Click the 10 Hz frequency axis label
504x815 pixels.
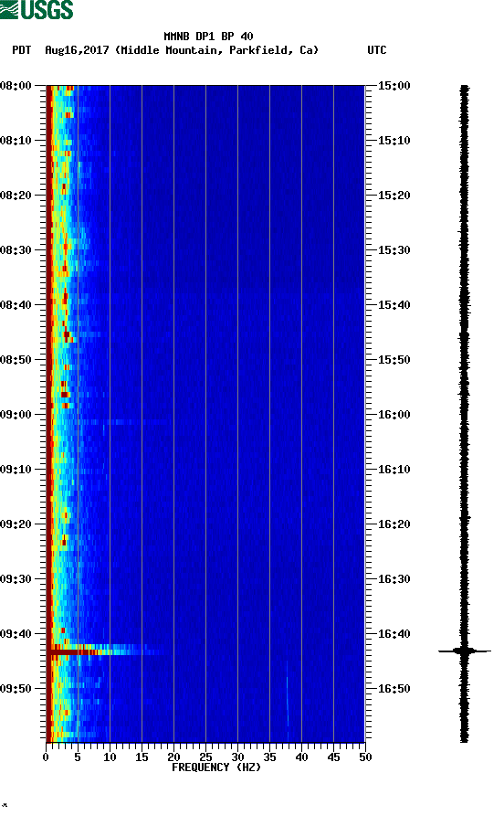tap(110, 757)
